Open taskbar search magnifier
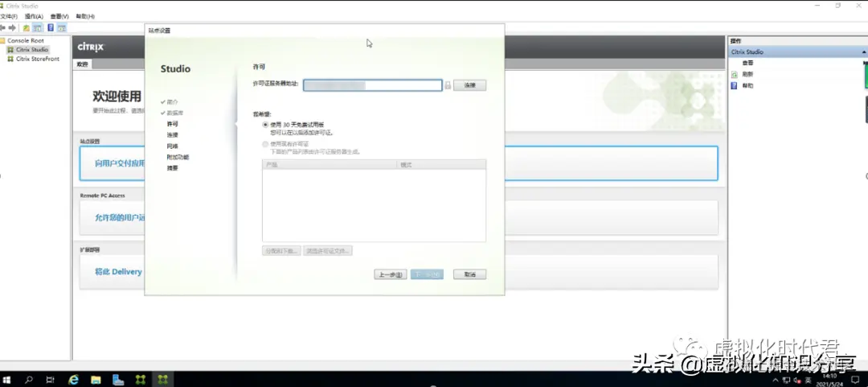 point(29,380)
